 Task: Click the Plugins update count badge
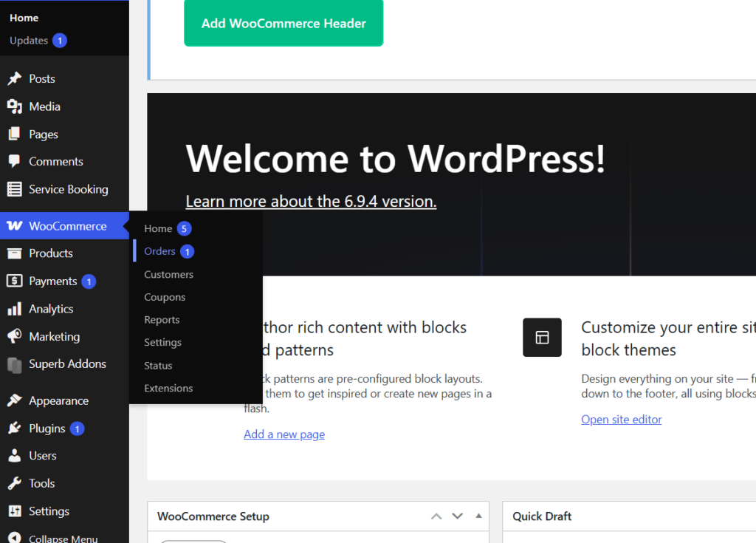point(77,428)
